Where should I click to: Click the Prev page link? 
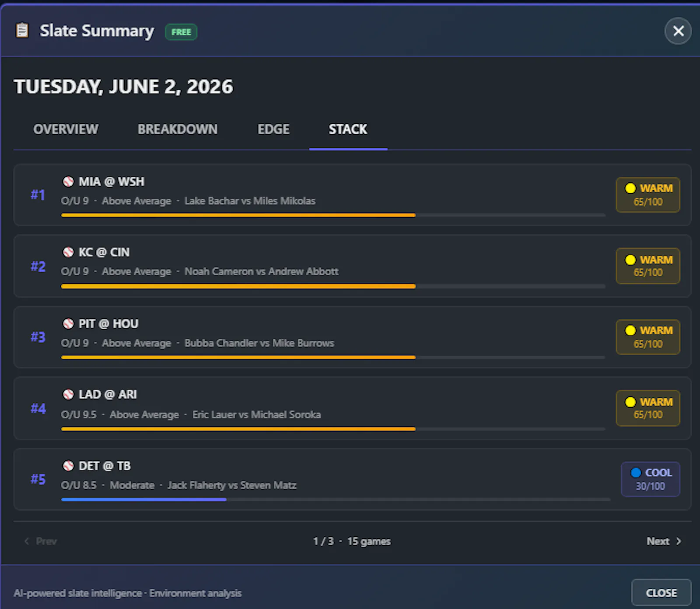(x=40, y=541)
